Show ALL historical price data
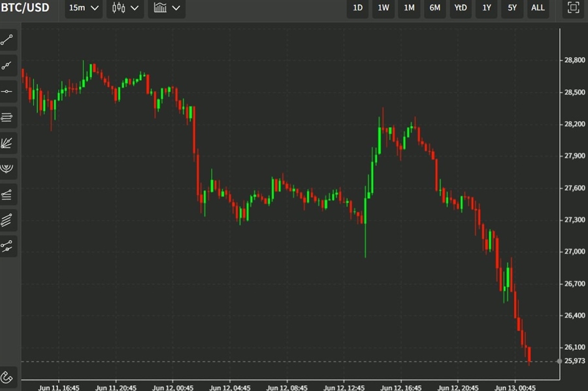The height and width of the screenshot is (391, 588). tap(538, 8)
